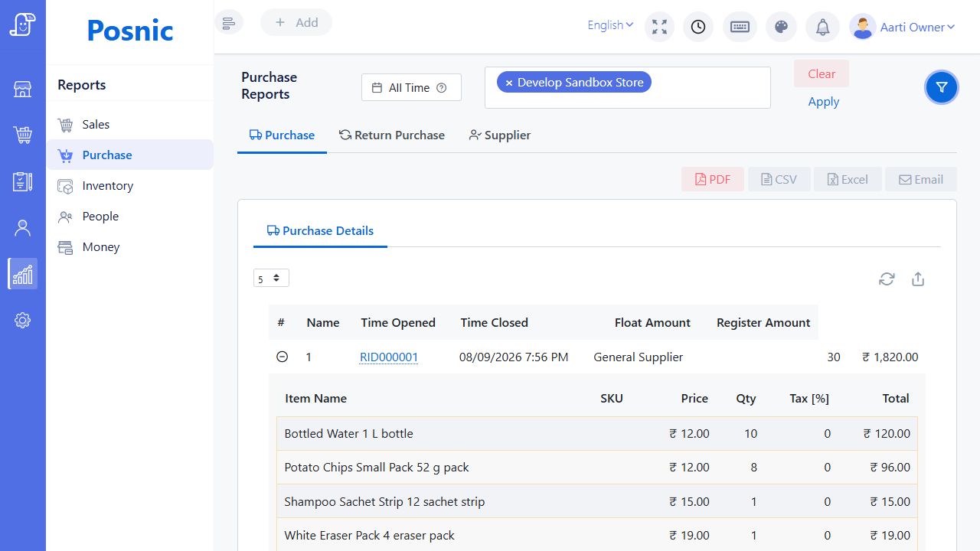Screen dimensions: 980x551
Task: Switch to the Return Purchase tab
Action: click(392, 135)
